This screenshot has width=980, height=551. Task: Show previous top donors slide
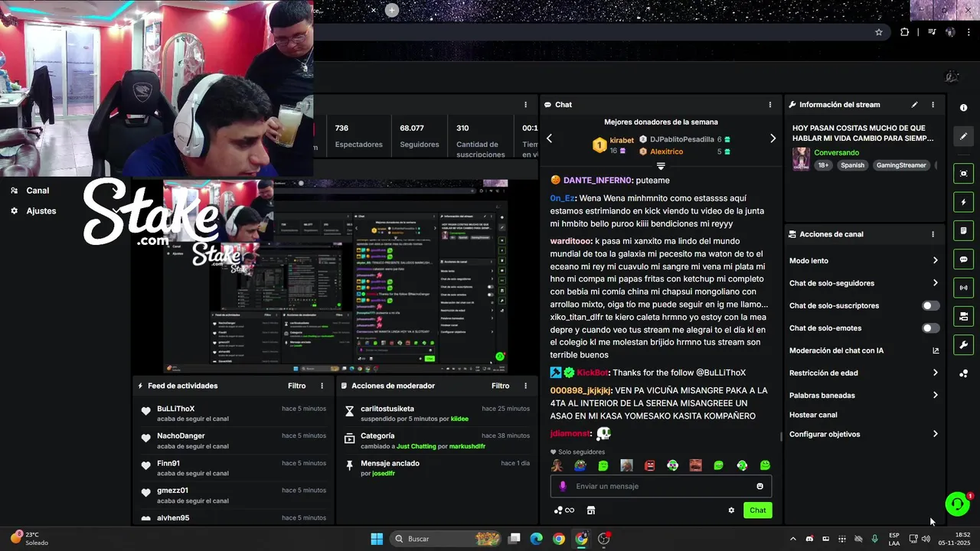click(549, 139)
